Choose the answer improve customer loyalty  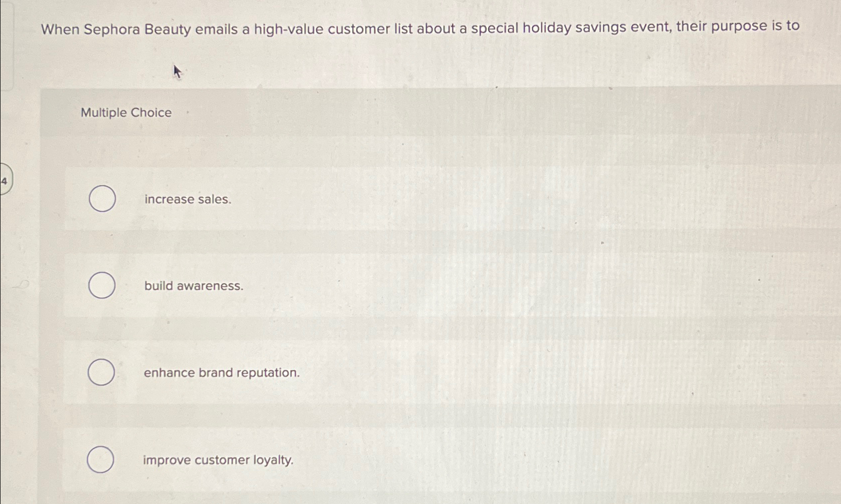(x=218, y=460)
